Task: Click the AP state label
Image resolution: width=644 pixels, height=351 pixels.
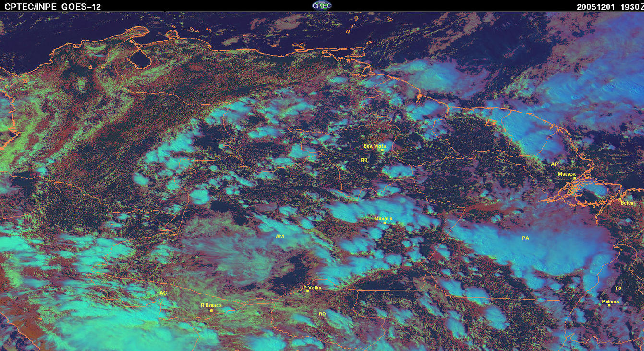Action: coord(554,164)
